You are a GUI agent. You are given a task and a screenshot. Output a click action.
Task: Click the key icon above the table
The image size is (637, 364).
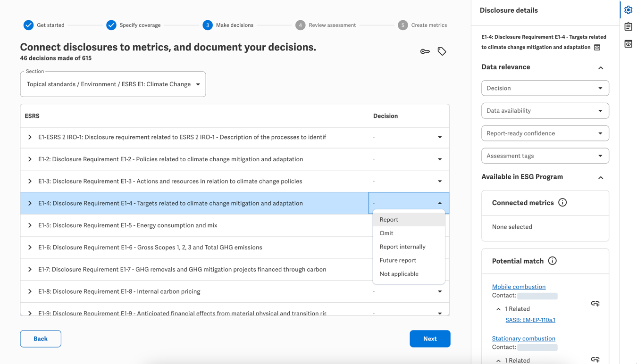coord(425,51)
